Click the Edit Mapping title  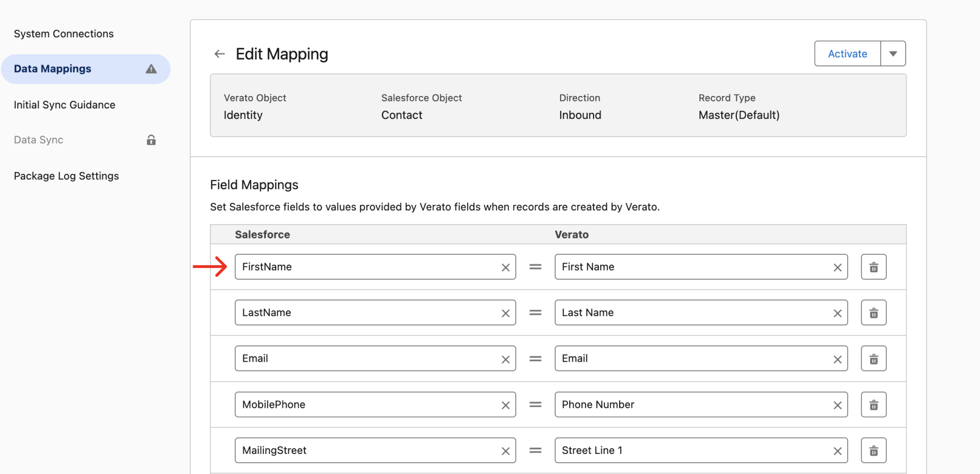pyautogui.click(x=282, y=54)
